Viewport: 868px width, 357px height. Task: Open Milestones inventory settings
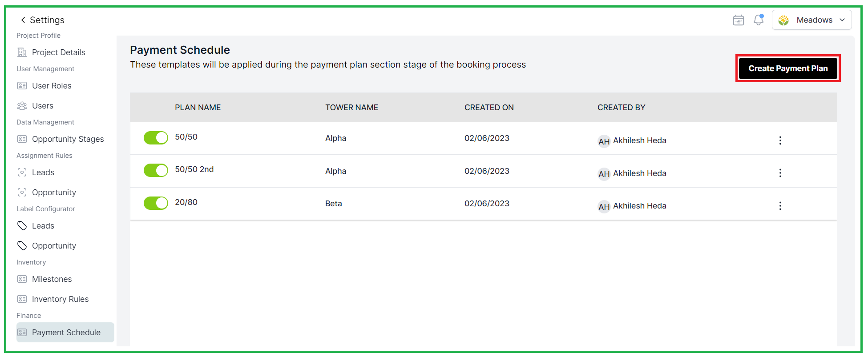(52, 279)
